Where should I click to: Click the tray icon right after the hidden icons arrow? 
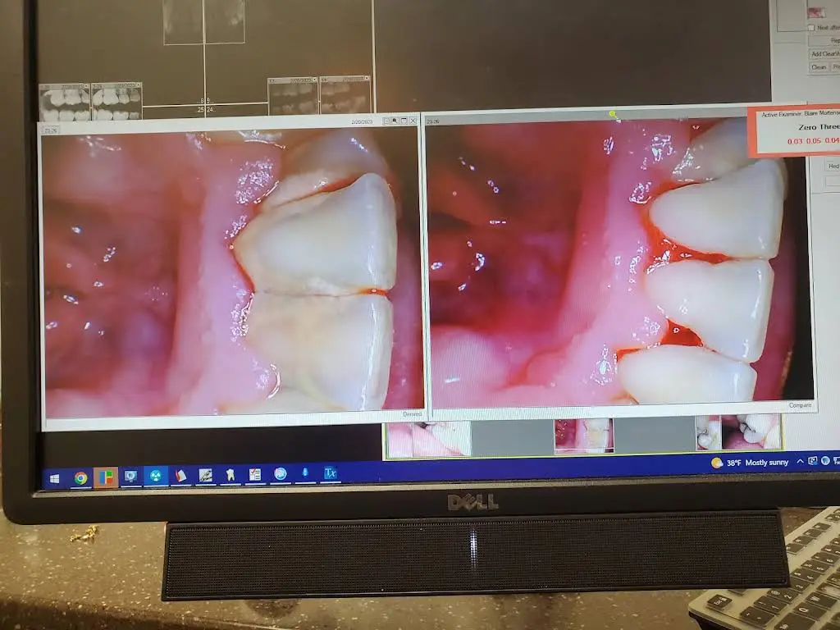[x=813, y=461]
